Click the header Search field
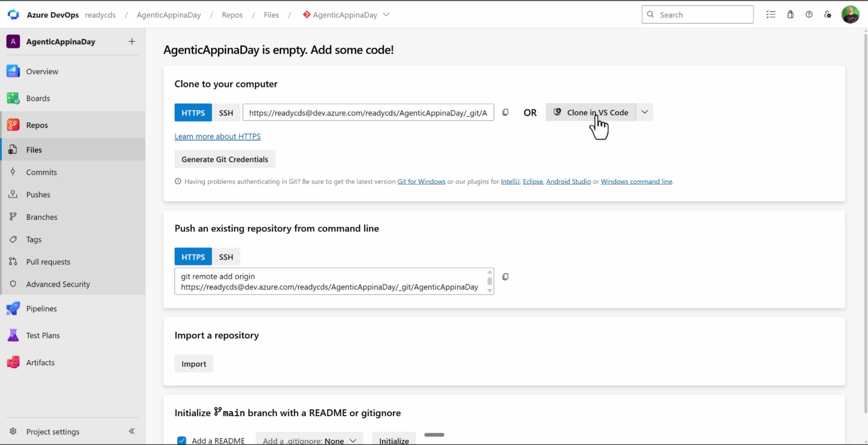Image resolution: width=868 pixels, height=445 pixels. [698, 14]
